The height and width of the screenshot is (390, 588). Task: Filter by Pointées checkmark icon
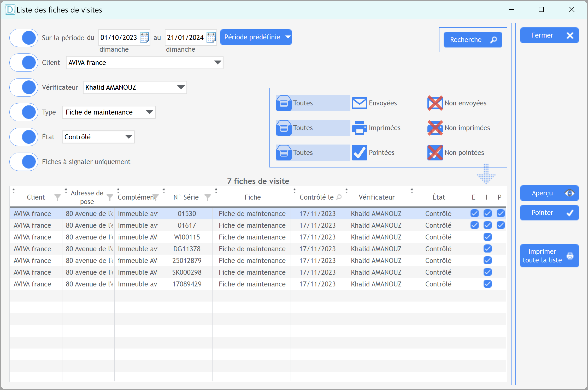click(x=359, y=153)
